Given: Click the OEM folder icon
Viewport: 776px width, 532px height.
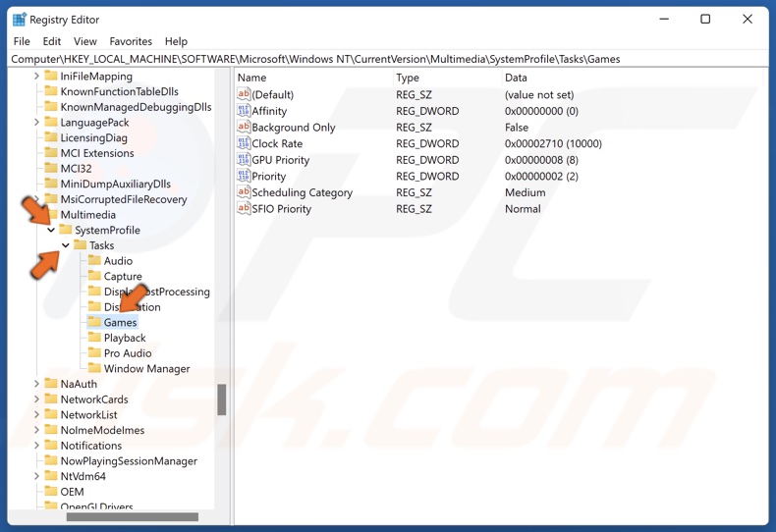Looking at the screenshot, I should pos(50,491).
